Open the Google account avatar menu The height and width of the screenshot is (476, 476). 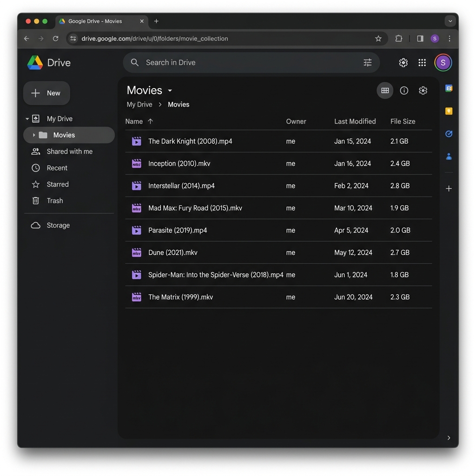[443, 63]
